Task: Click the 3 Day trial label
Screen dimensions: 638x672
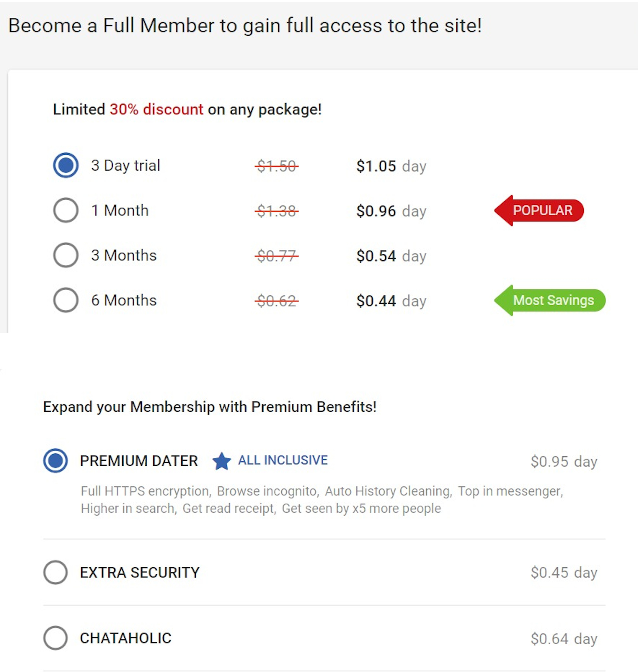Action: click(125, 166)
